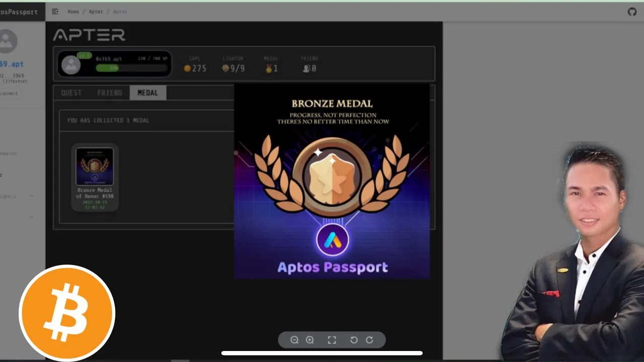The width and height of the screenshot is (644, 362).
Task: Toggle fullscreen for the medal image
Action: click(x=332, y=340)
